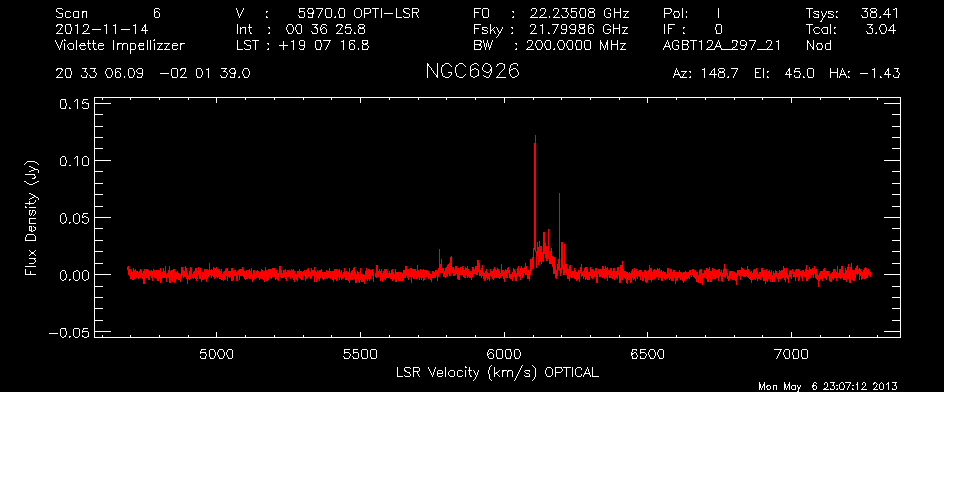Viewport: 962px width, 490px height.
Task: Click bandwidth value 200.0000 MHz
Action: (576, 45)
